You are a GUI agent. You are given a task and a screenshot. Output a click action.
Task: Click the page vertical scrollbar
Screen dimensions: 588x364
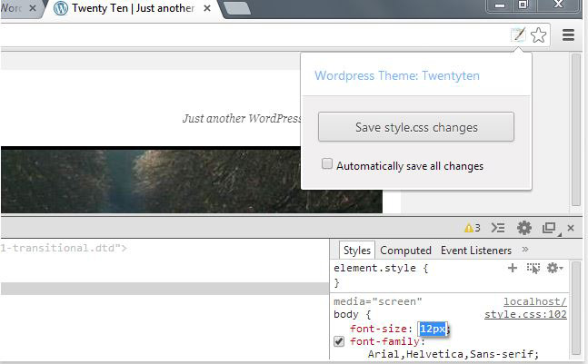point(575,129)
